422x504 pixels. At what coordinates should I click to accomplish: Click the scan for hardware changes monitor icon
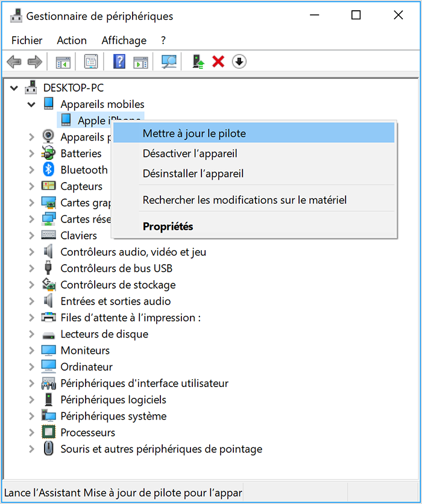coord(169,61)
